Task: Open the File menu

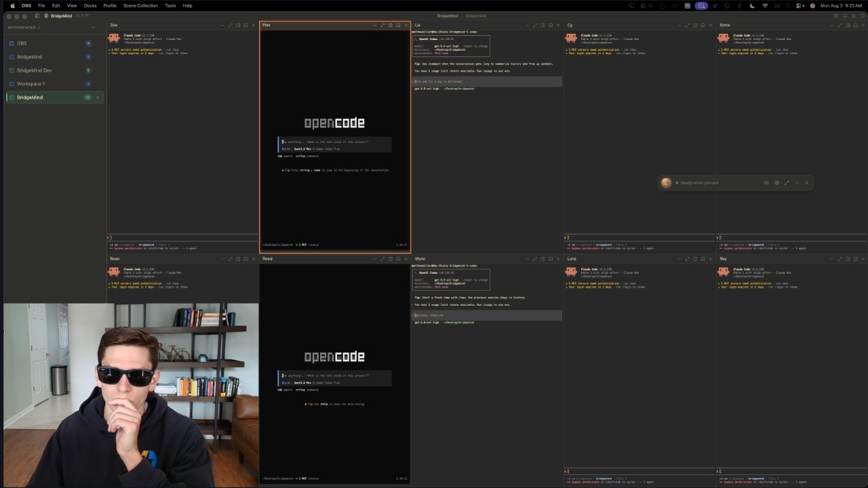Action: point(41,5)
